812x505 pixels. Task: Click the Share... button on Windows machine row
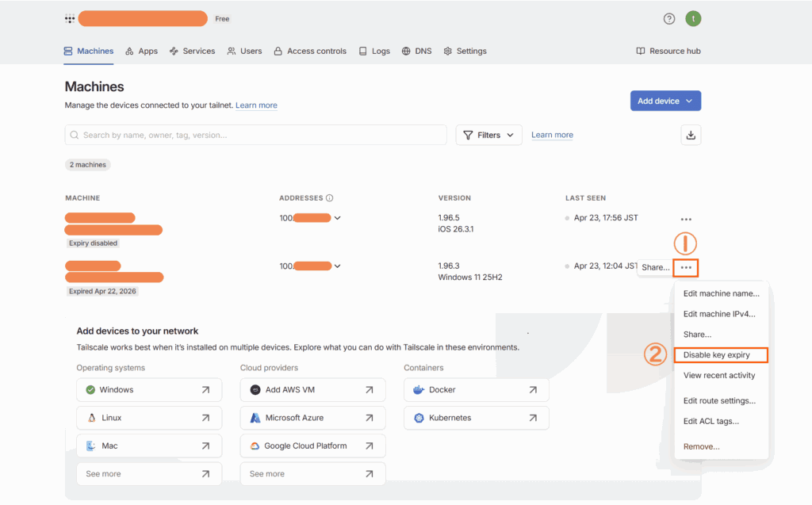tap(655, 268)
